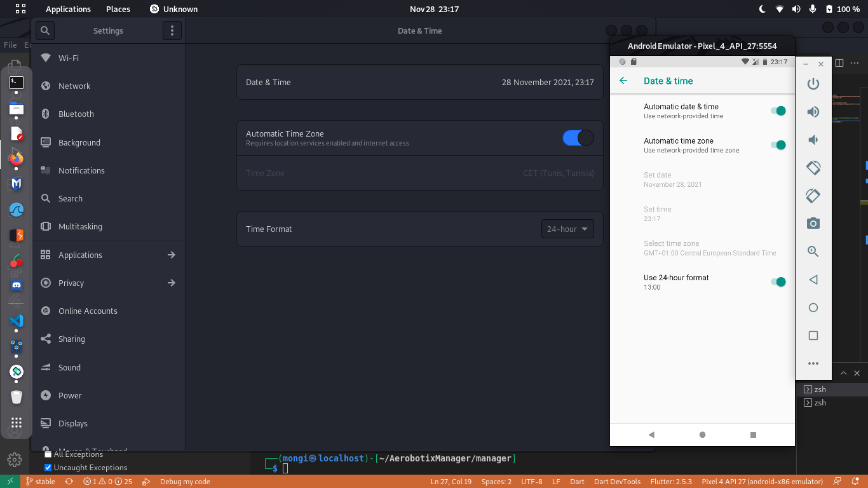Click volume icon in top bar tray

[796, 9]
